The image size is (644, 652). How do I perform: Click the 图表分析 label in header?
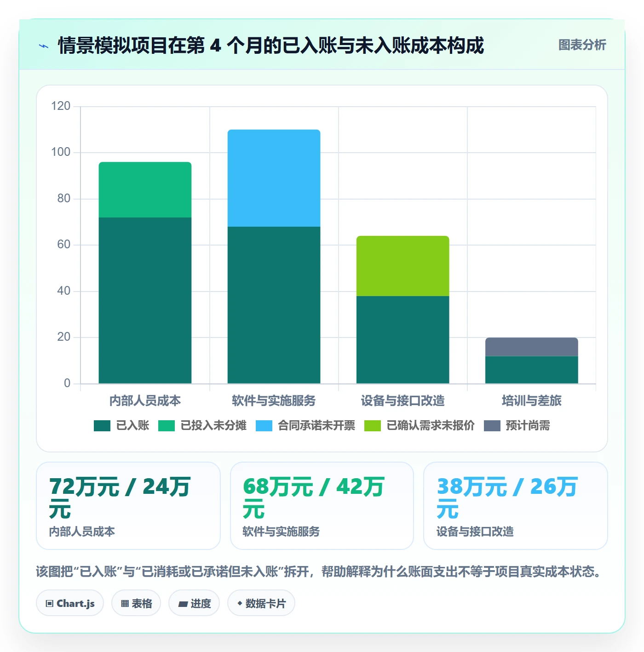[582, 45]
